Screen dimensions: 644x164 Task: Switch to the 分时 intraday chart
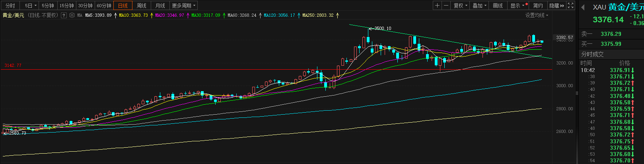[x=10, y=6]
